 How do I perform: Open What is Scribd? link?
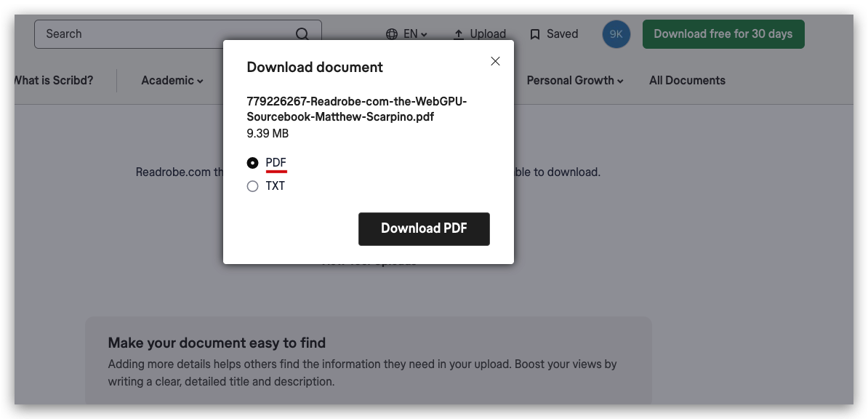tap(54, 80)
